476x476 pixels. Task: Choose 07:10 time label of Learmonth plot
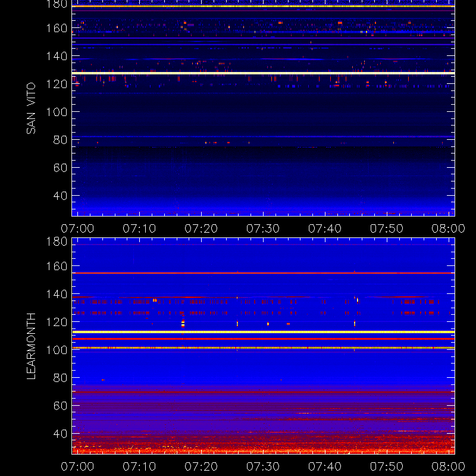[x=139, y=466]
